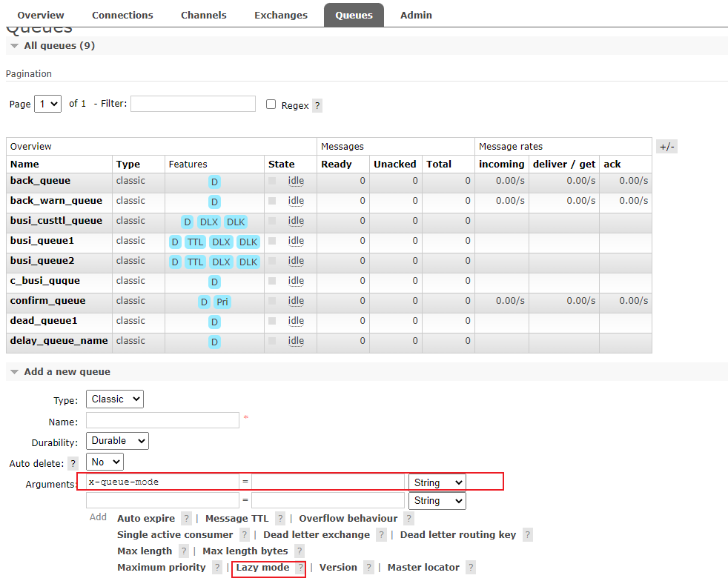The height and width of the screenshot is (581, 728).
Task: Click the help icon next to Regex
Action: coord(317,106)
